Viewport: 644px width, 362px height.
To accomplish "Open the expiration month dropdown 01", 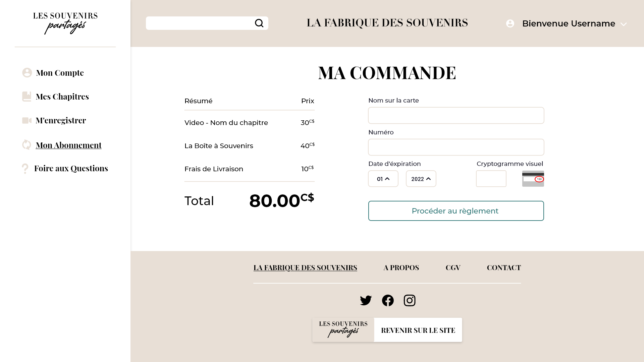I will (x=383, y=179).
